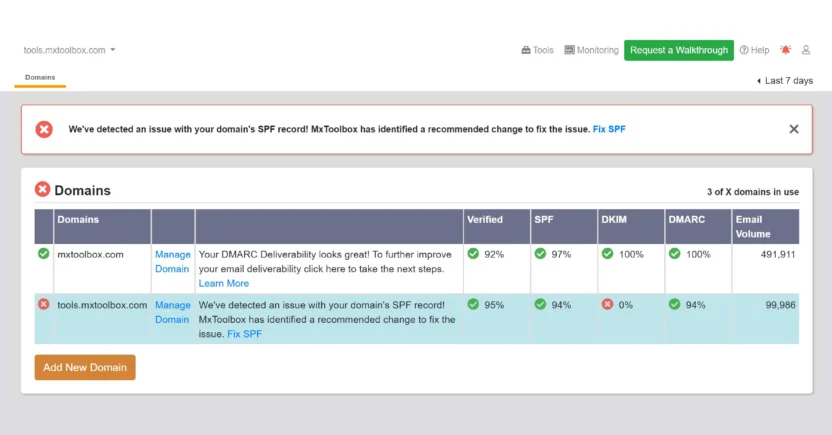Viewport: 832px width, 435px height.
Task: Click green check icon beside 94% SPF
Action: tap(540, 304)
